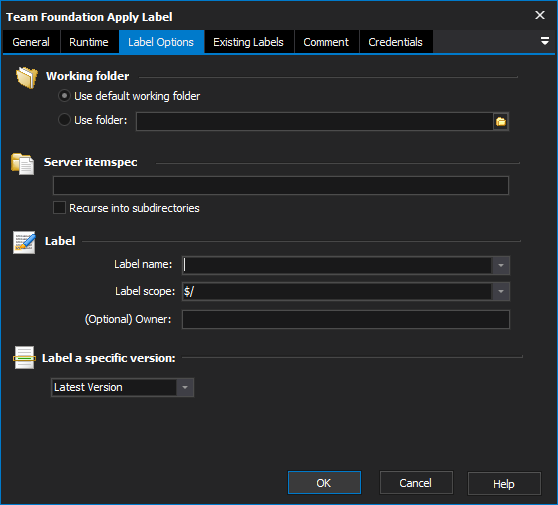Open the Existing Labels tab

pos(248,42)
